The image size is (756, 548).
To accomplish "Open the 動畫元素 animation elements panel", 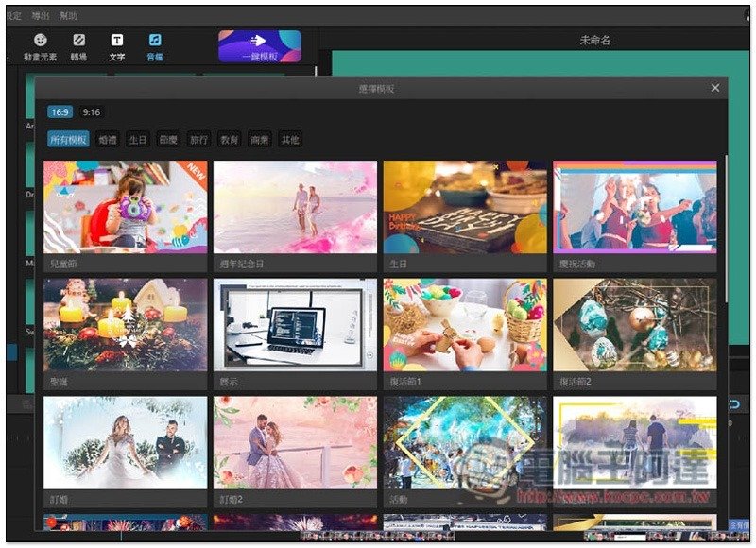I will coord(41,46).
